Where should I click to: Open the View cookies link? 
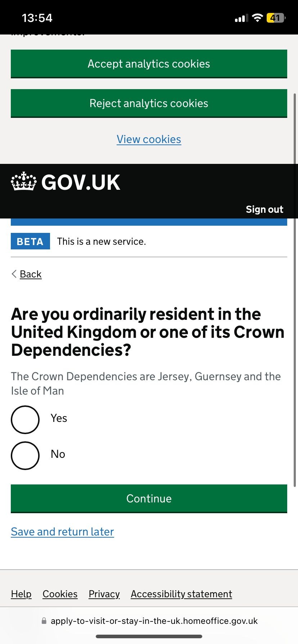[149, 139]
